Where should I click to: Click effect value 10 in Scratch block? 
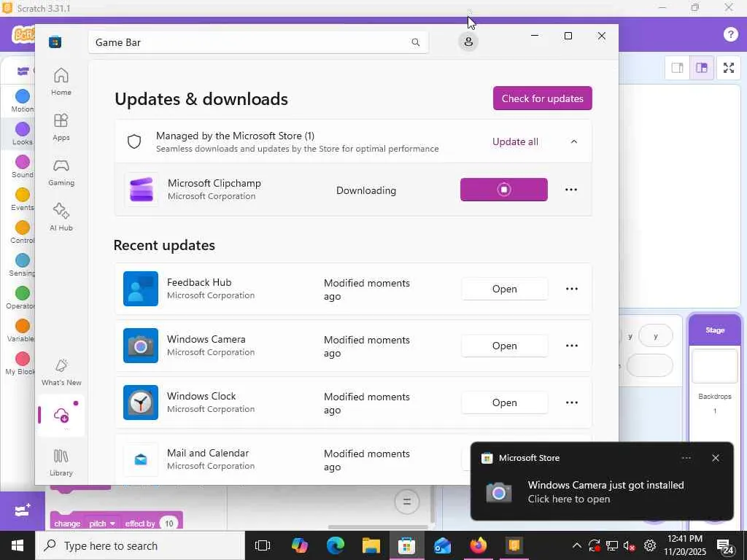coord(169,524)
